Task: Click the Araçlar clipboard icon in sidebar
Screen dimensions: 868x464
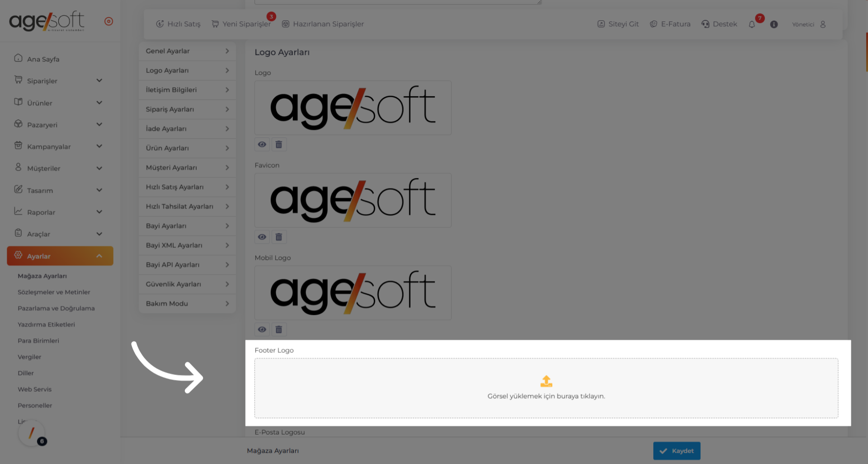Action: coord(18,233)
